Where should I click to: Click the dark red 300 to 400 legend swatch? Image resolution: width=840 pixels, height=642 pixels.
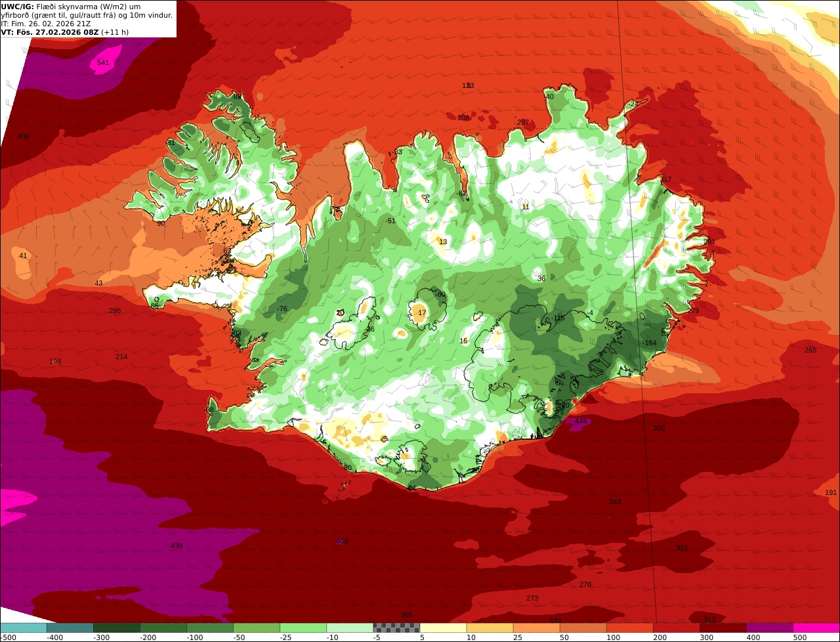pyautogui.click(x=723, y=628)
